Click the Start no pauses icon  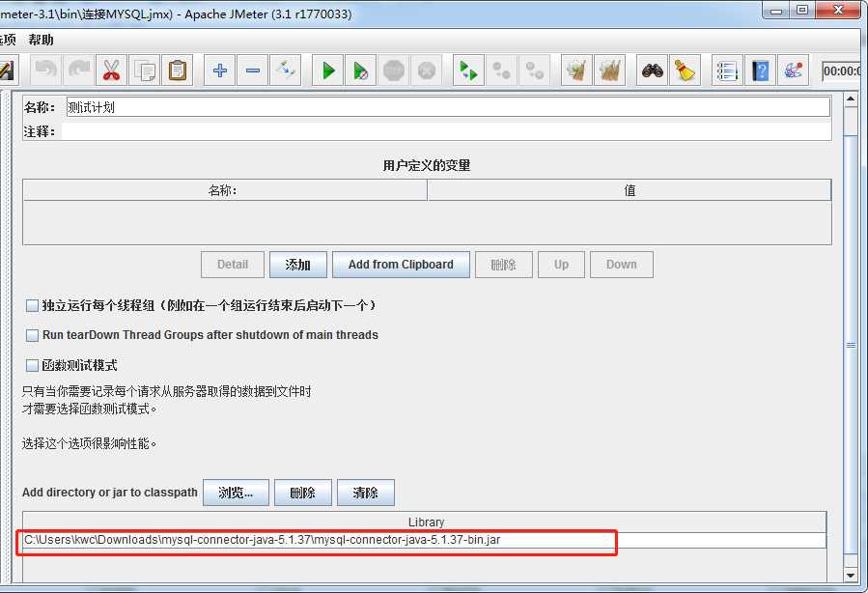tap(360, 71)
